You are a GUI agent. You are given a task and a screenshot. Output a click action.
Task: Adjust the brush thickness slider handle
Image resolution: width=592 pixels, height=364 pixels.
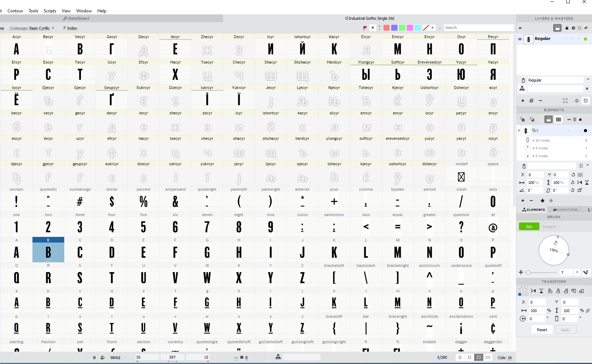tap(528, 272)
